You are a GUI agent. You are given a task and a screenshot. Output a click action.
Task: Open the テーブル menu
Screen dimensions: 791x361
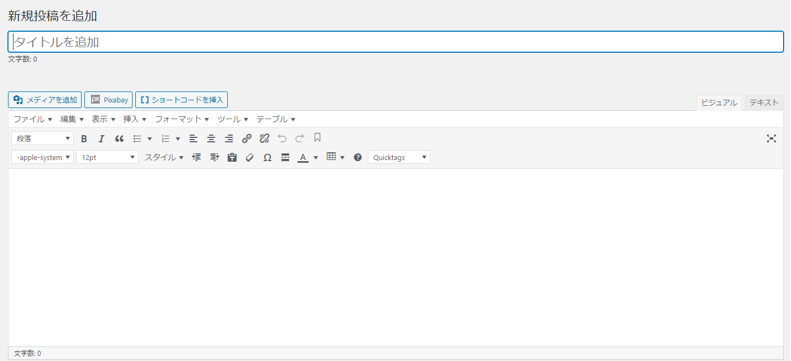click(275, 119)
